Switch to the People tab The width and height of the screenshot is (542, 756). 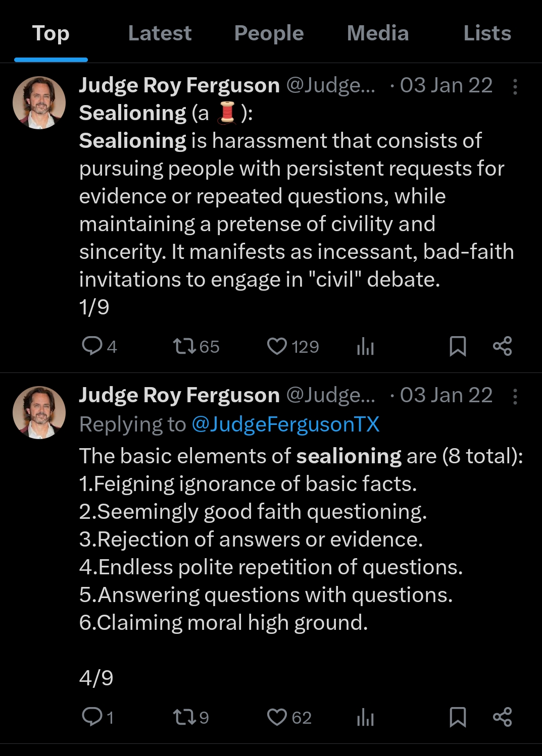(269, 33)
